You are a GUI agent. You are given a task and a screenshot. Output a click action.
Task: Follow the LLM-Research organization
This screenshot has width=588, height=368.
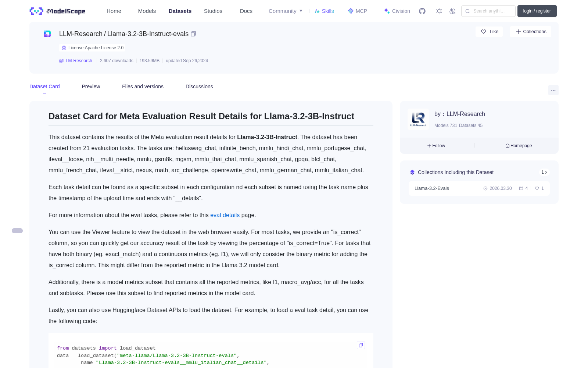[436, 146]
